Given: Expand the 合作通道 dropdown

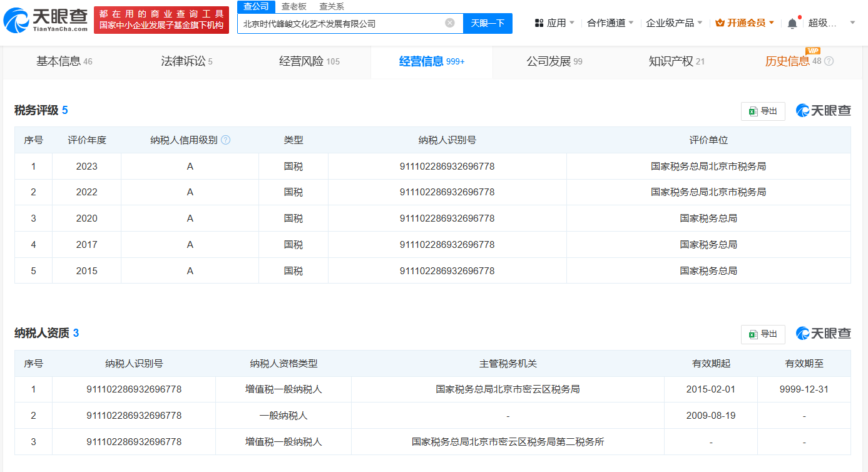Looking at the screenshot, I should 610,23.
